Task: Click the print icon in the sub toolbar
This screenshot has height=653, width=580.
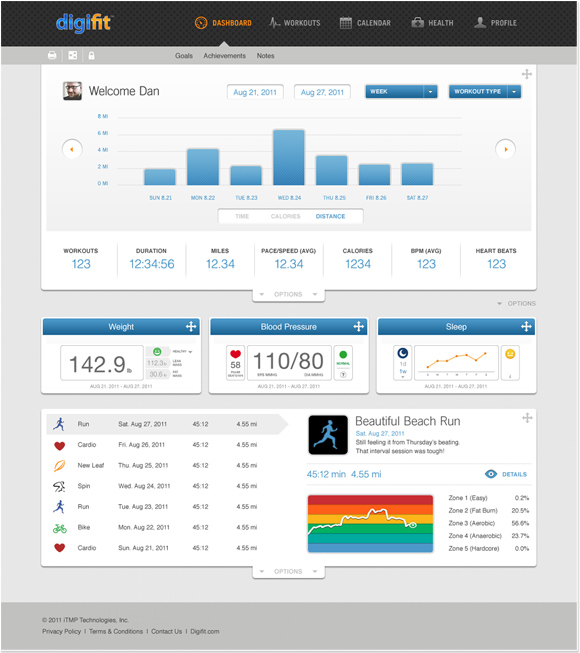Action: [x=52, y=55]
